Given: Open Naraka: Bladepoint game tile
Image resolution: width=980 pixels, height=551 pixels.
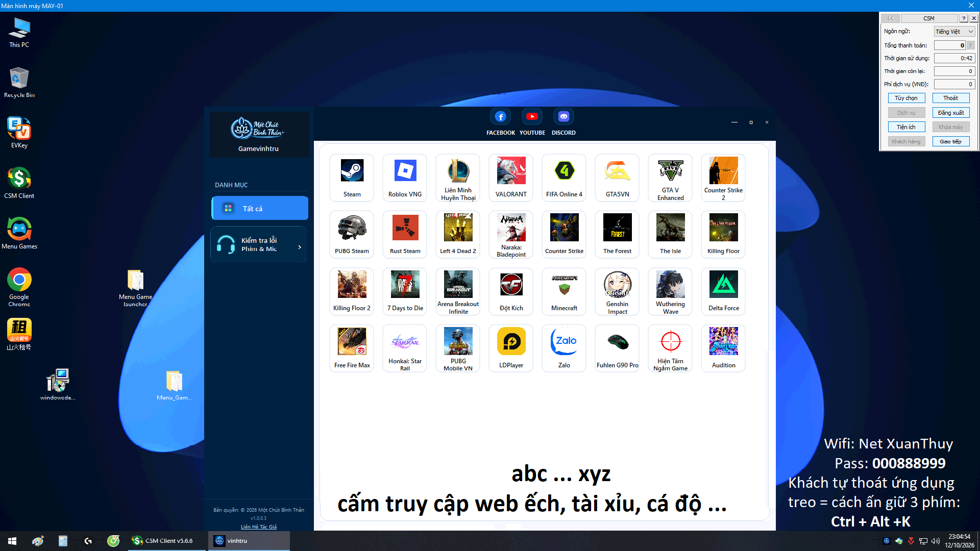Looking at the screenshot, I should pos(511,235).
